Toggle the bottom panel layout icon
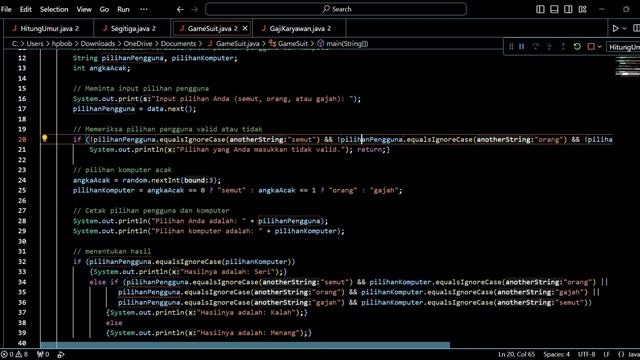Screen dimensions: 640x360 (x=554, y=9)
